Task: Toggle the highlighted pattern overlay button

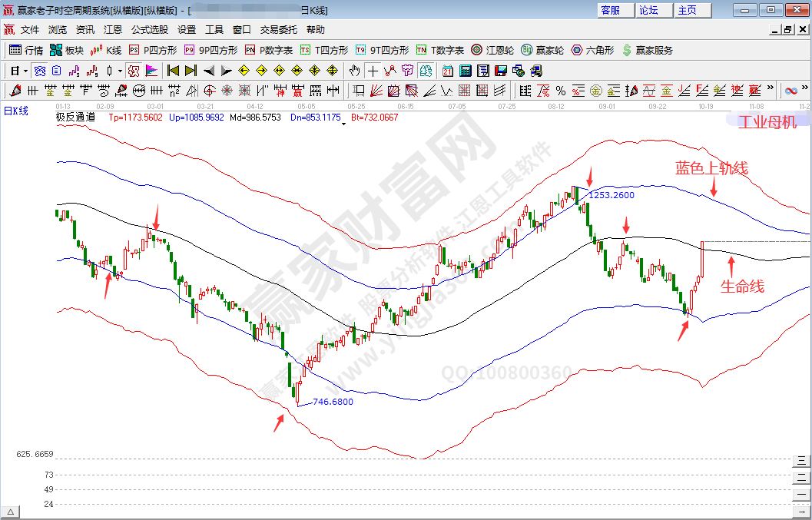Action: [x=133, y=71]
